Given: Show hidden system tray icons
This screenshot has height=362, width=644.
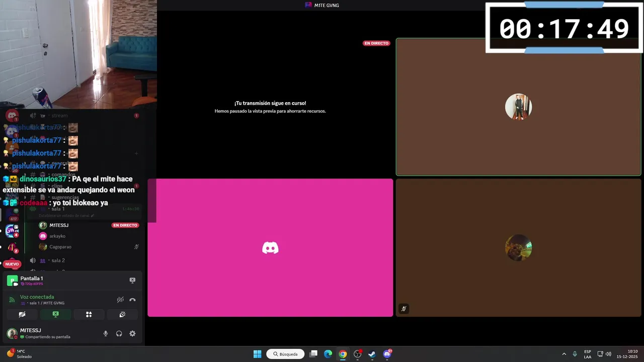Looking at the screenshot, I should point(564,354).
